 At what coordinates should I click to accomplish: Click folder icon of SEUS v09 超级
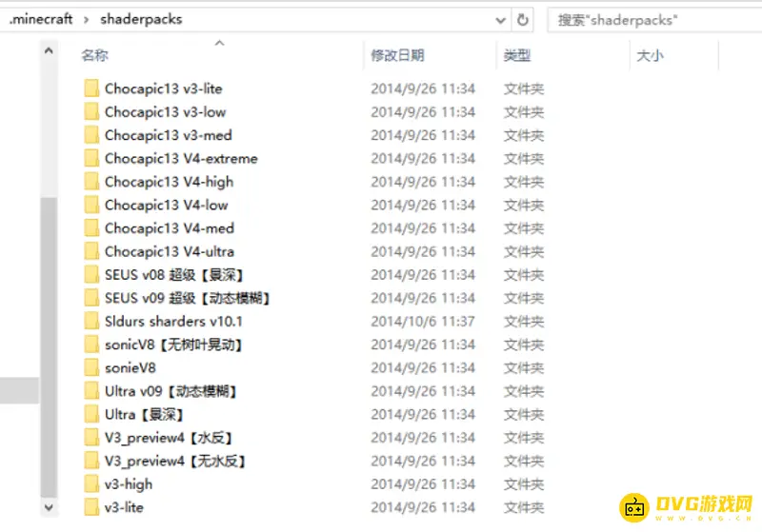tap(91, 299)
